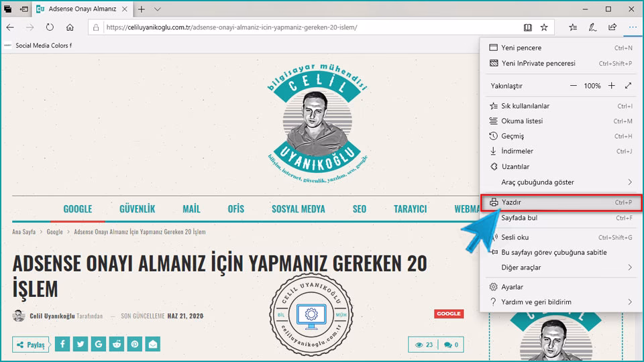Viewport: 644px width, 362px height.
Task: Click the Paylaş share button
Action: [x=31, y=345]
